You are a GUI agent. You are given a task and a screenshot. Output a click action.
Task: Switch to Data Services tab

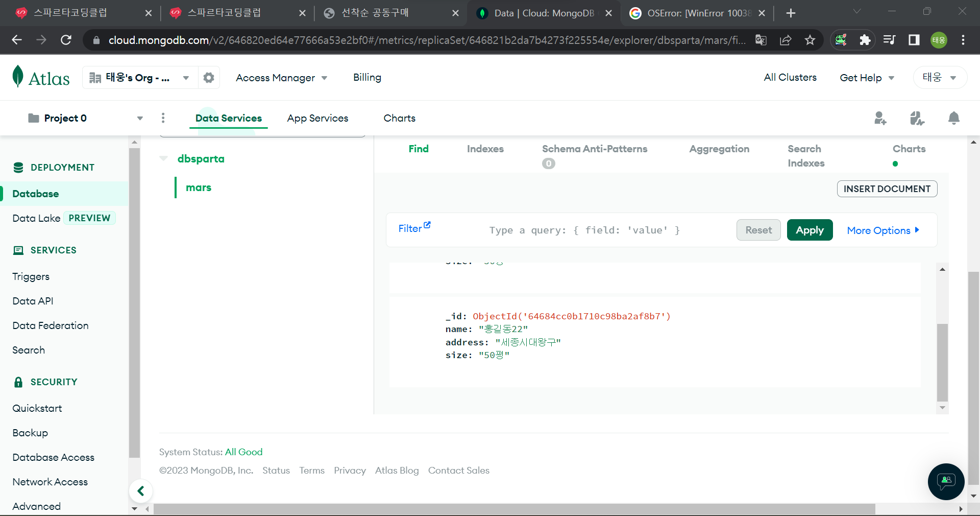pyautogui.click(x=229, y=118)
